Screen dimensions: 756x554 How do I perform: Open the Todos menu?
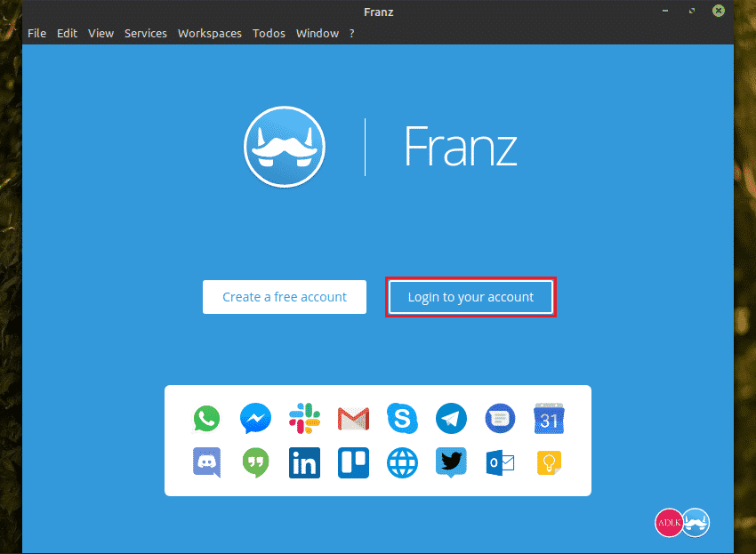[x=269, y=33]
